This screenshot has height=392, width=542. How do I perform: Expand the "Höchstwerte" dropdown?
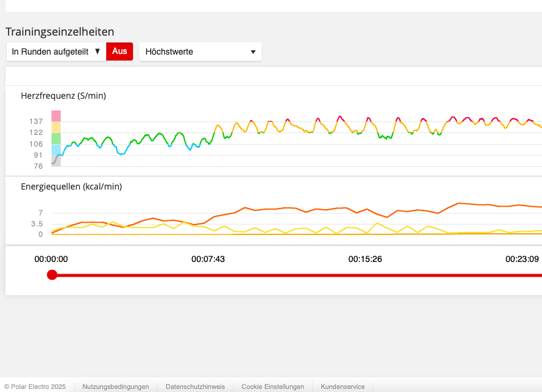point(200,52)
